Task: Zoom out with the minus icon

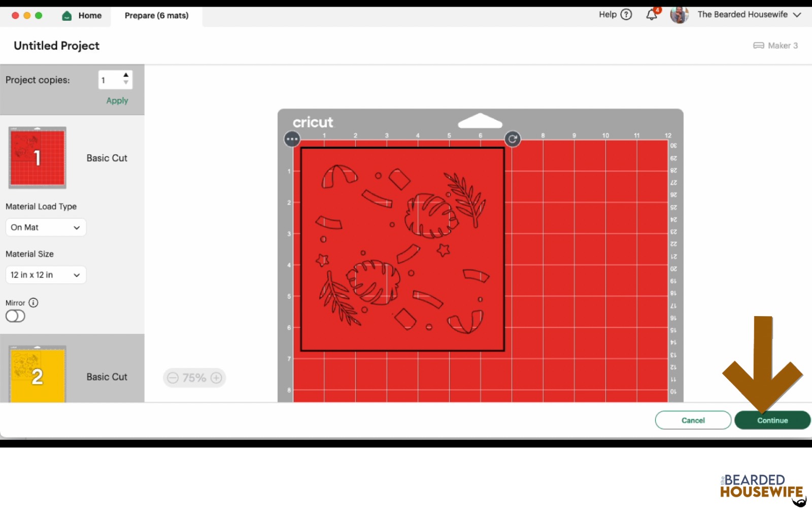Action: (x=173, y=378)
